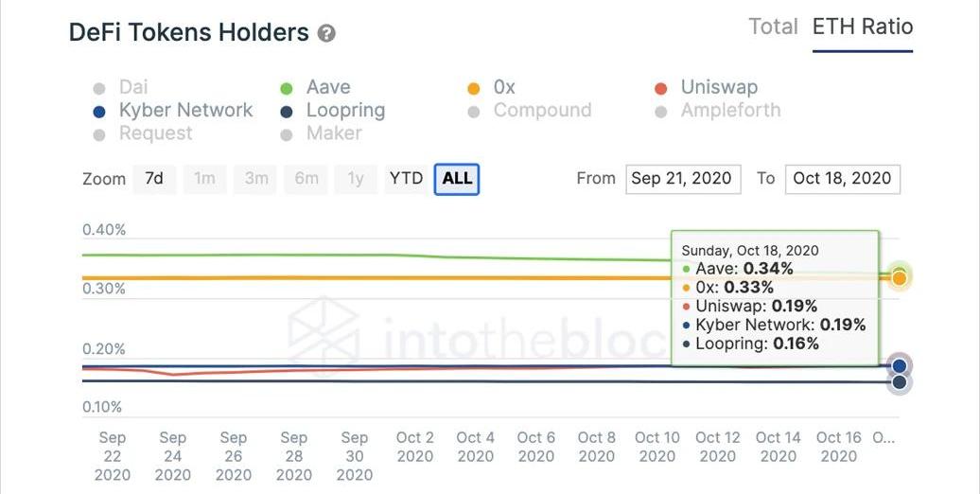Select the ETH Ratio tab
The image size is (980, 494).
pyautogui.click(x=862, y=26)
